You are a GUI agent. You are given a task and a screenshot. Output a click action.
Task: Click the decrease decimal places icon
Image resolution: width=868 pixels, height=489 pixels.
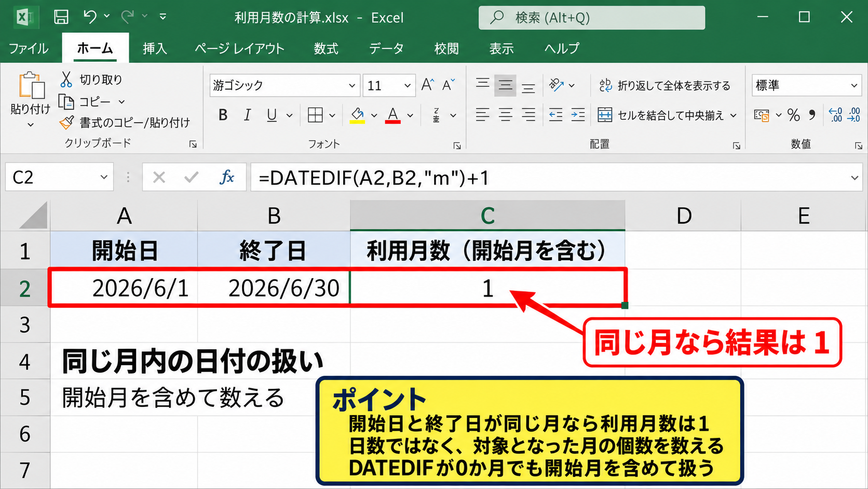pyautogui.click(x=854, y=115)
